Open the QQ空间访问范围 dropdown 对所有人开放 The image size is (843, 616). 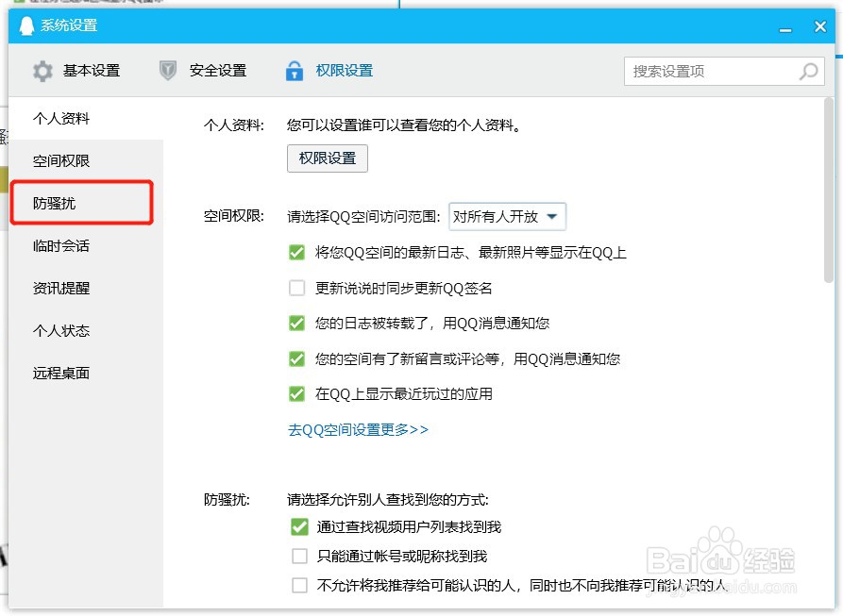click(507, 216)
